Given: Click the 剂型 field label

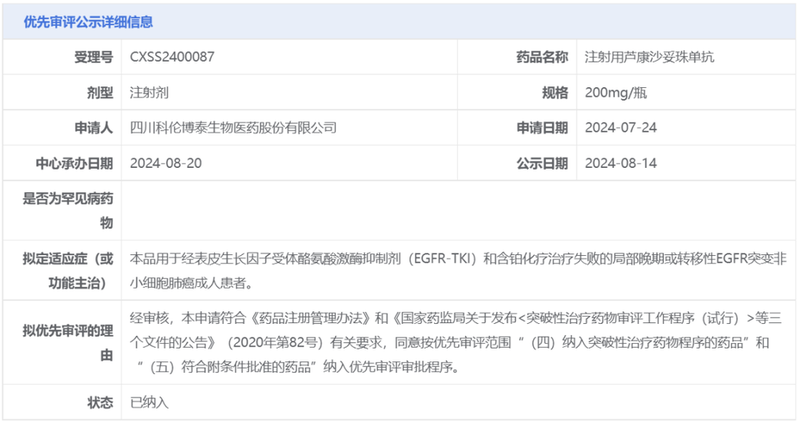Looking at the screenshot, I should coord(100,92).
